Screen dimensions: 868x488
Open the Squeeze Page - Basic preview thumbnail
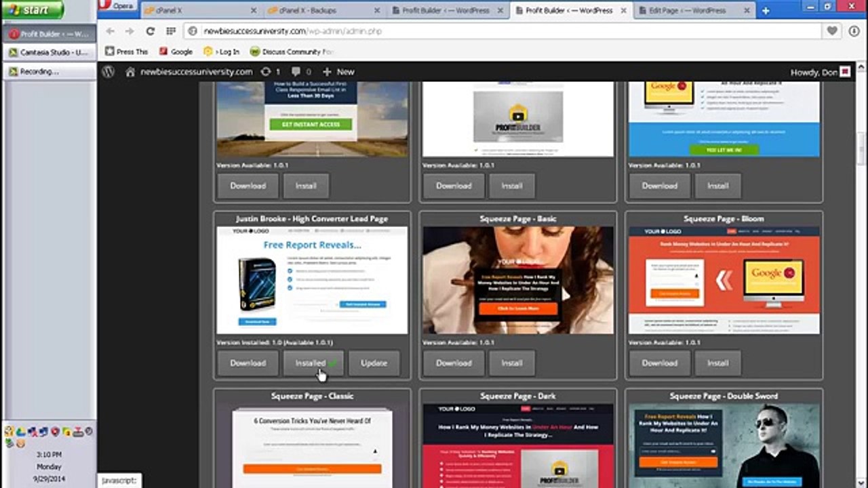pyautogui.click(x=518, y=280)
